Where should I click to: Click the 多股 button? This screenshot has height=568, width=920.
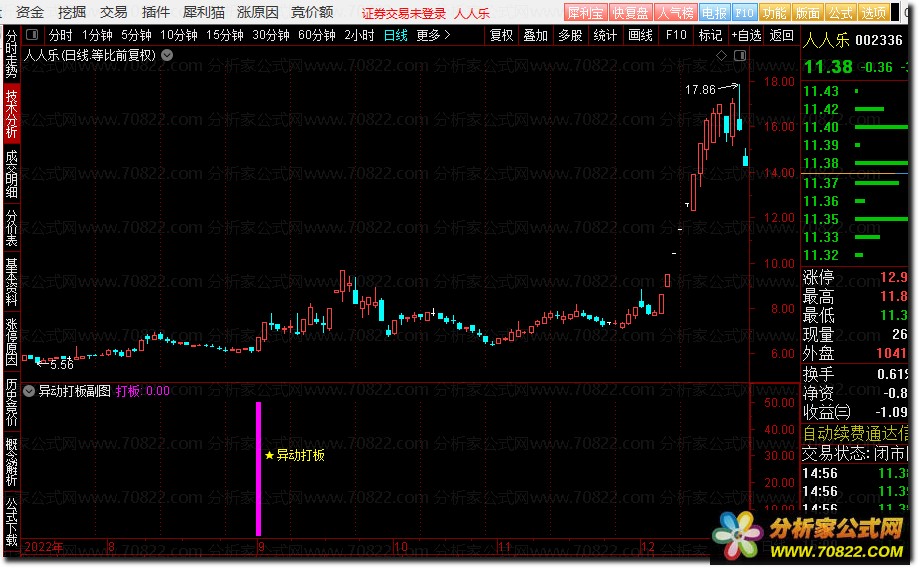coord(570,35)
